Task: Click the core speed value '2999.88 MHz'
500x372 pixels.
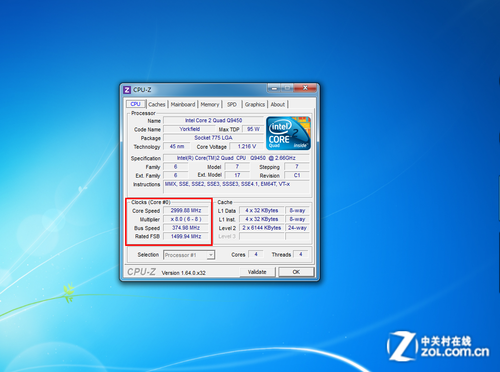Action: click(186, 211)
